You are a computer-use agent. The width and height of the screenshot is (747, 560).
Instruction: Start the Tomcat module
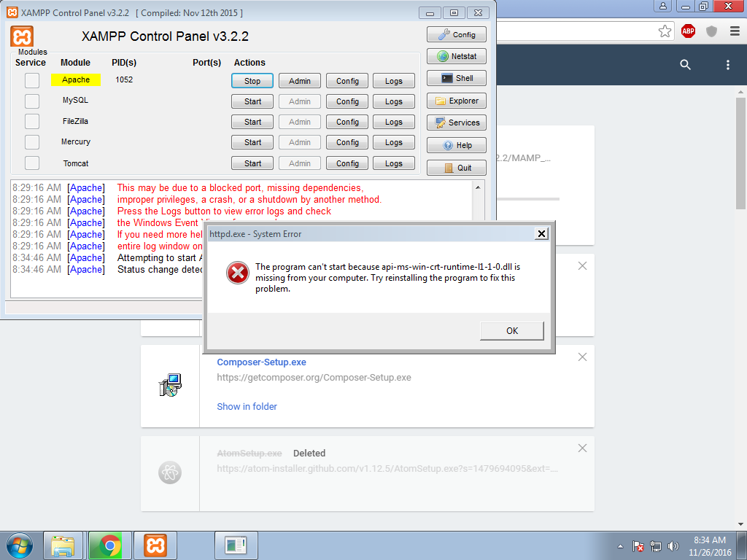[252, 163]
